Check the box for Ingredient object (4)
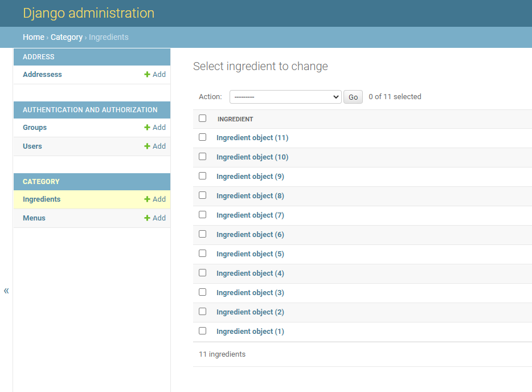Screen dimensions: 532x392 [x=203, y=272]
